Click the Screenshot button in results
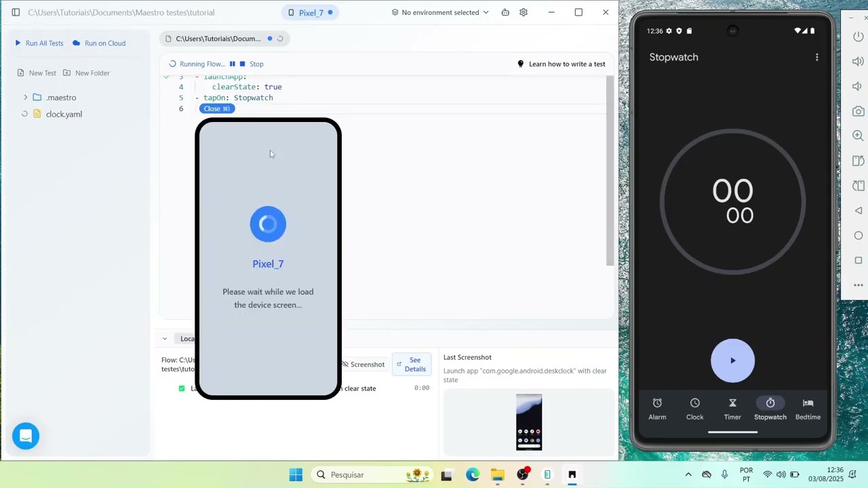The width and height of the screenshot is (868, 488). tap(363, 365)
